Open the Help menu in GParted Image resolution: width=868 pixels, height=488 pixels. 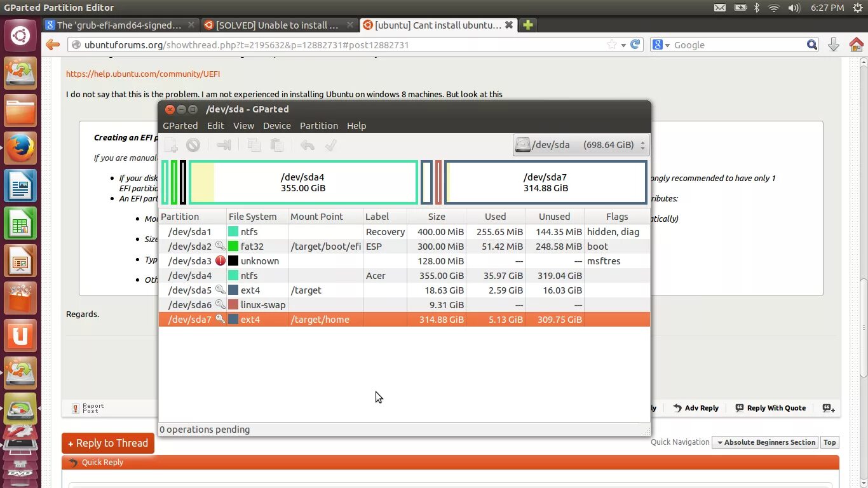(356, 126)
